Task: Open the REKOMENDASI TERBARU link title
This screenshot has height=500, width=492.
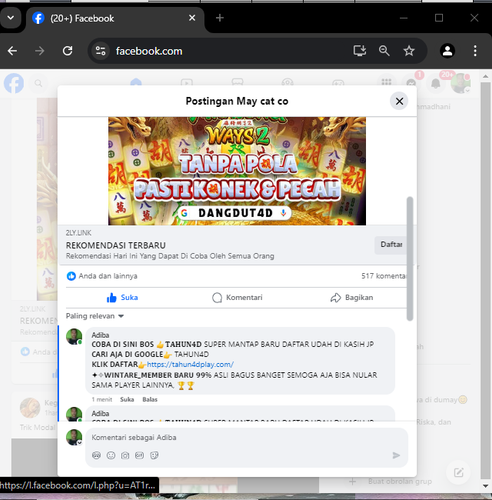Action: pos(116,246)
